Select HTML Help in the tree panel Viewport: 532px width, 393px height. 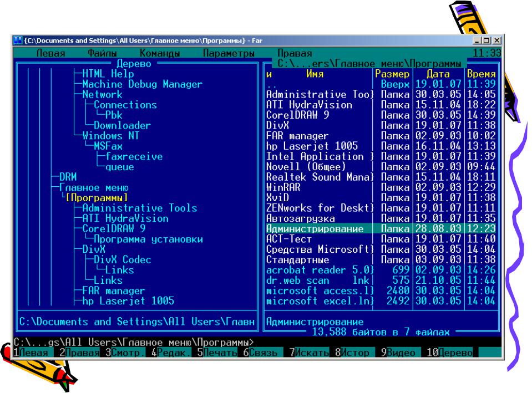(x=108, y=74)
